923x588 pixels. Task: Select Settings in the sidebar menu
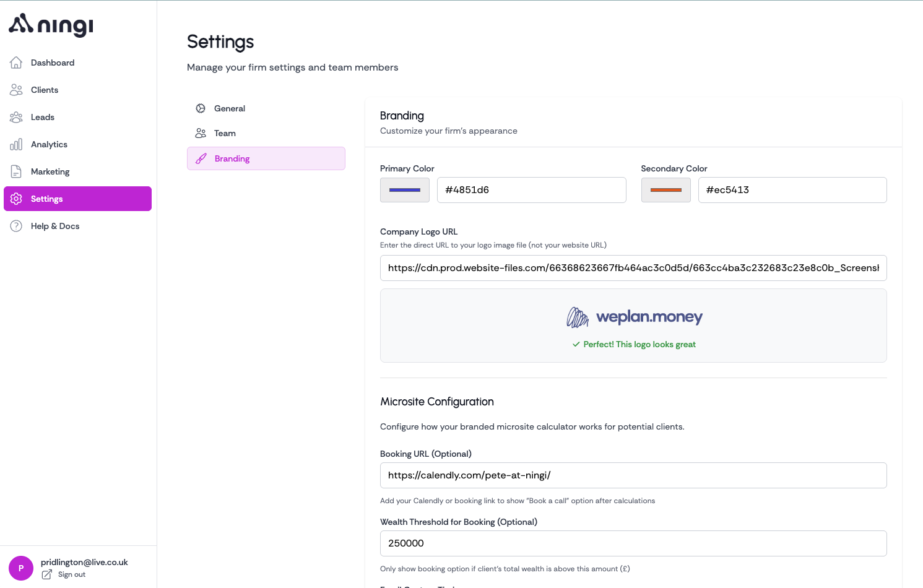point(77,199)
